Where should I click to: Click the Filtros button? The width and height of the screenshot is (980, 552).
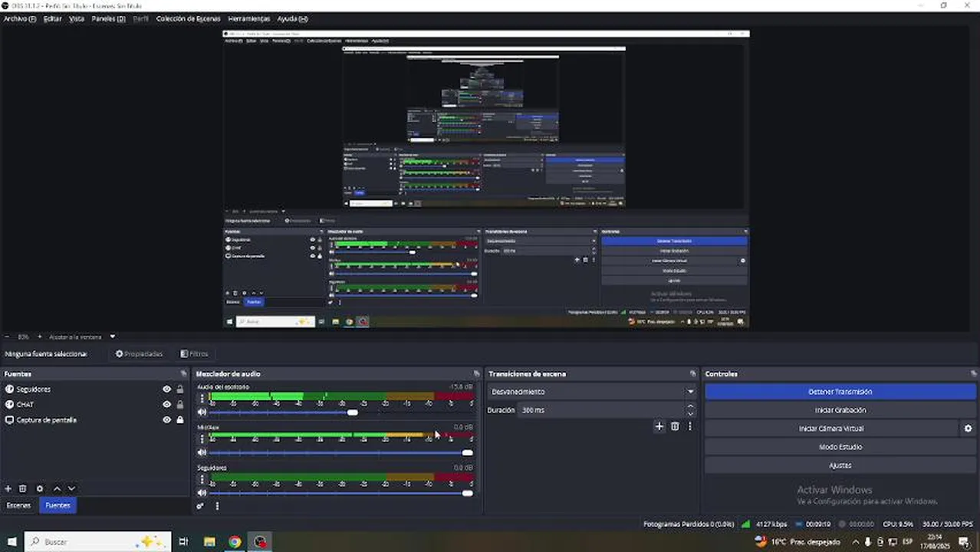(x=194, y=354)
